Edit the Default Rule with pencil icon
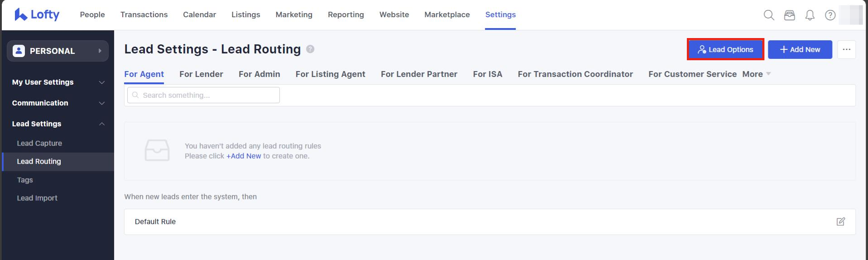 pyautogui.click(x=840, y=221)
